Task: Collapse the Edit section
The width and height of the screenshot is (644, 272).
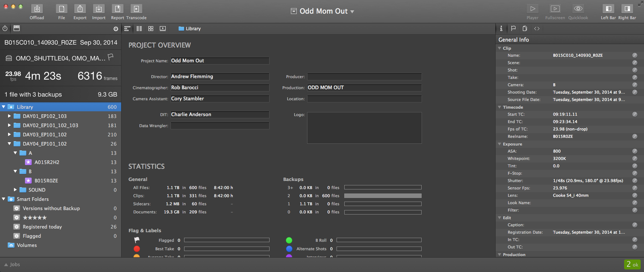Action: 500,218
